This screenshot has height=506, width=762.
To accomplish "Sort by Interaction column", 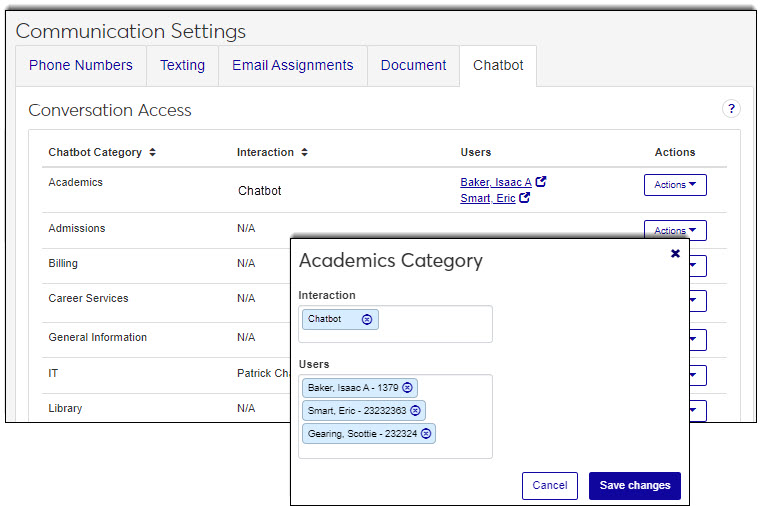I will tap(304, 153).
